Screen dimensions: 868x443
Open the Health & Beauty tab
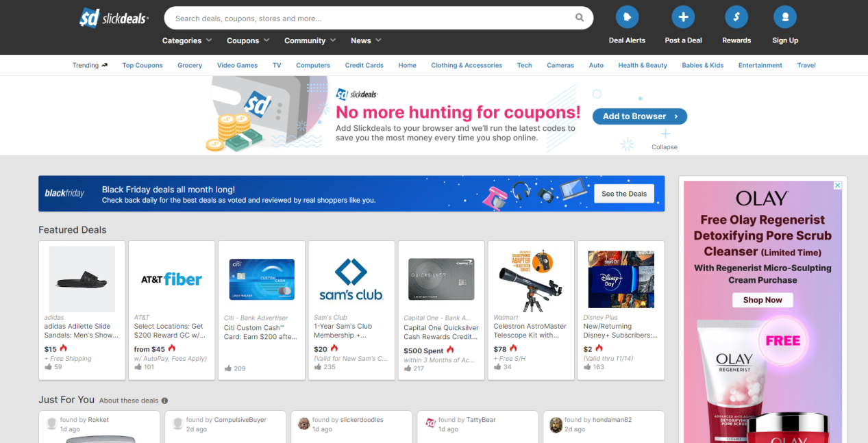click(x=643, y=65)
